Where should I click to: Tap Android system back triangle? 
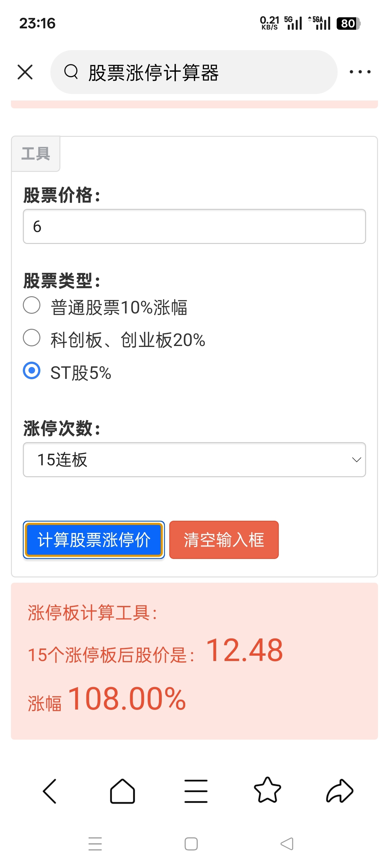pyautogui.click(x=287, y=844)
